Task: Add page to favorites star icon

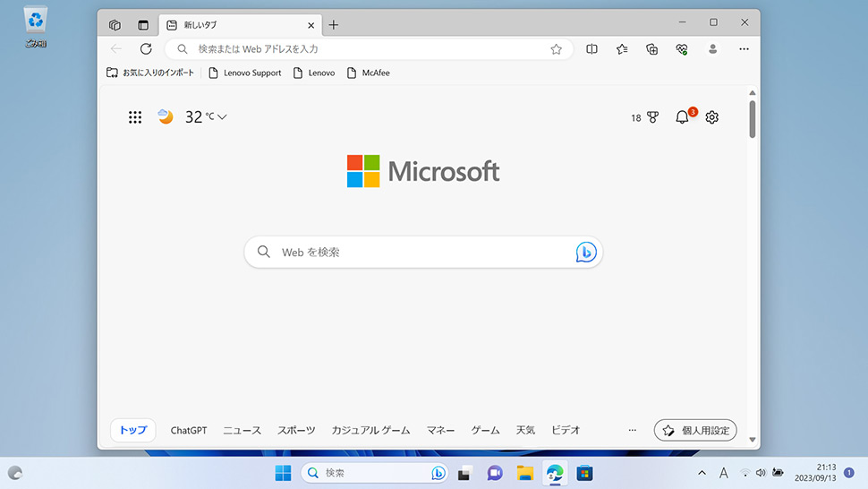Action: click(556, 49)
